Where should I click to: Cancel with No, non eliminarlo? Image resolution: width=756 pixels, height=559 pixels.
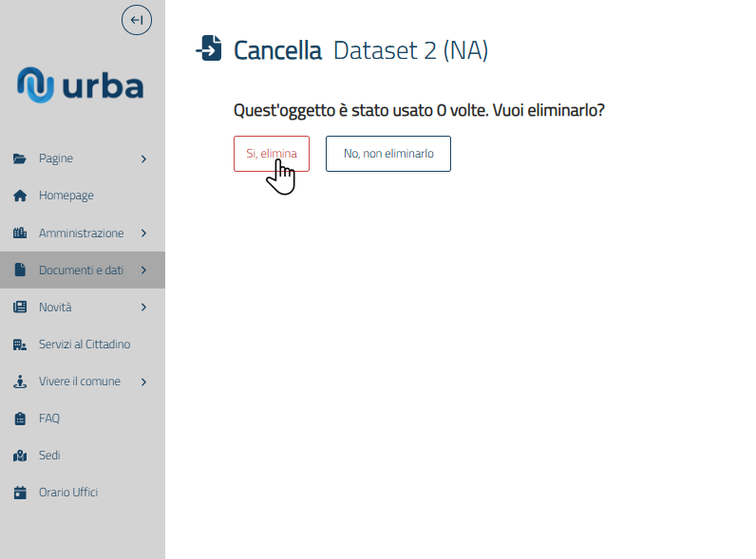(x=388, y=154)
